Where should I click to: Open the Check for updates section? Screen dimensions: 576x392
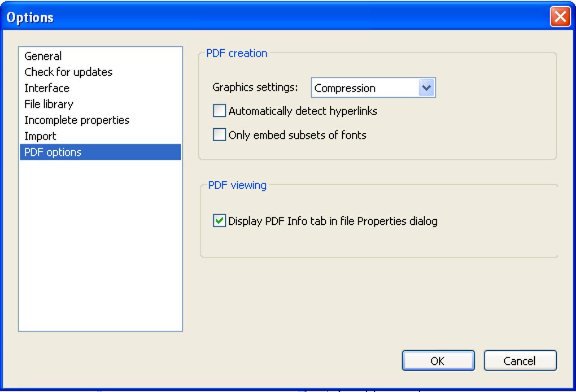(x=68, y=72)
